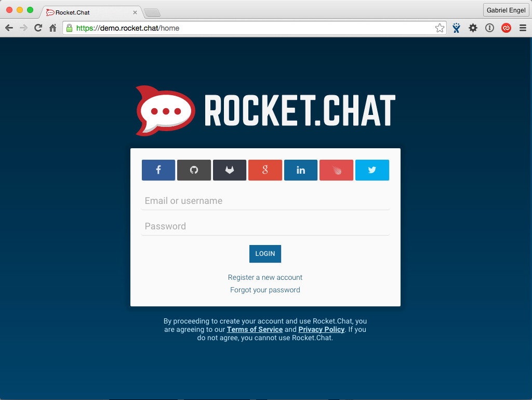Click the LOGIN button
Viewport: 532px width, 400px height.
point(265,254)
